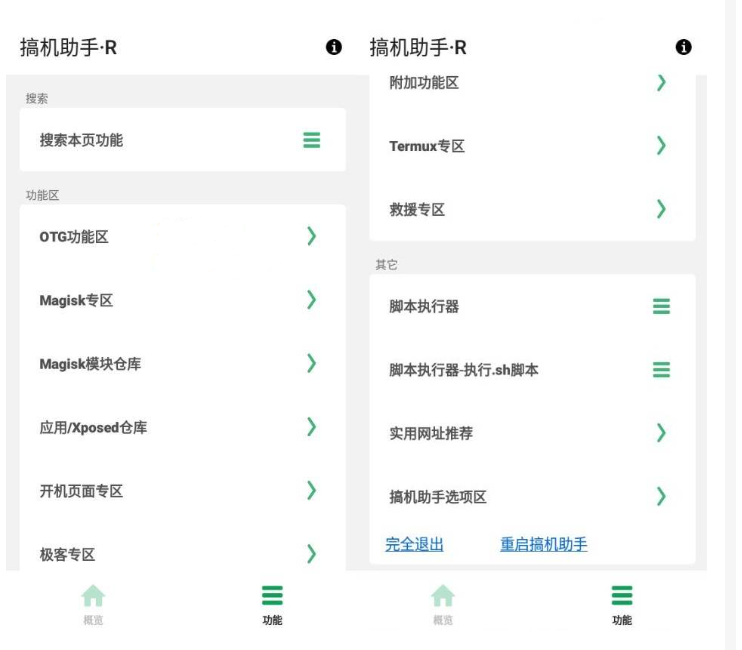Screen dimensions: 742x650
Task: Select 极客专区 label
Action: point(67,554)
